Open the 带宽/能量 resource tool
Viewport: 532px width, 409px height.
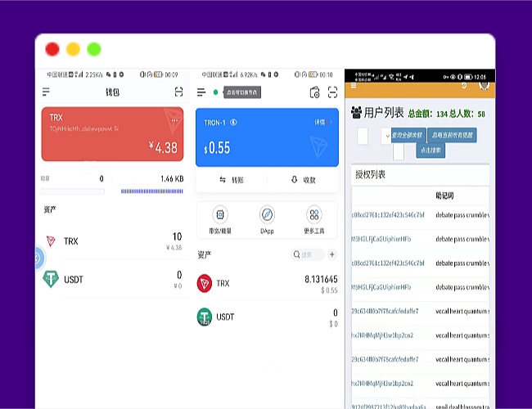220,219
